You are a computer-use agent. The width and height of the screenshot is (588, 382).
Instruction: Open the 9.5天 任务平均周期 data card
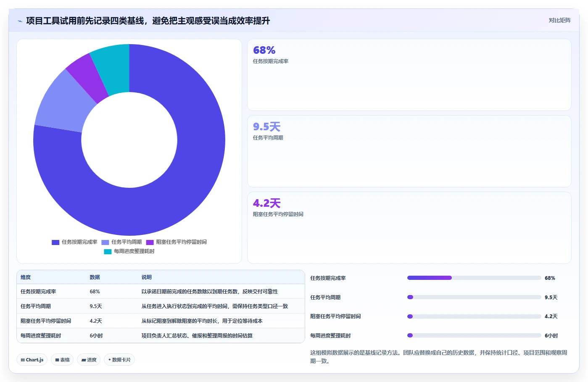pyautogui.click(x=409, y=151)
